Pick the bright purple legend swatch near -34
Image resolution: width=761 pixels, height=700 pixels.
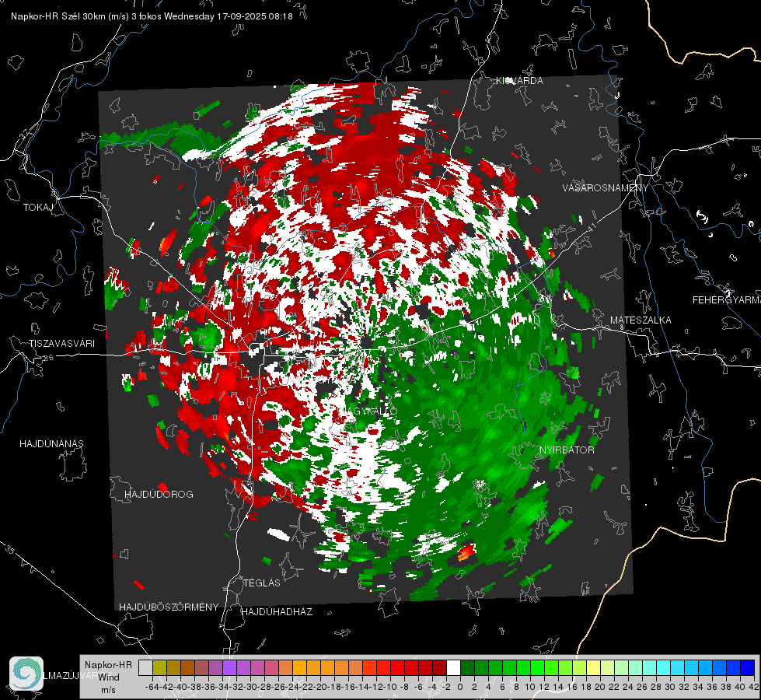229,668
